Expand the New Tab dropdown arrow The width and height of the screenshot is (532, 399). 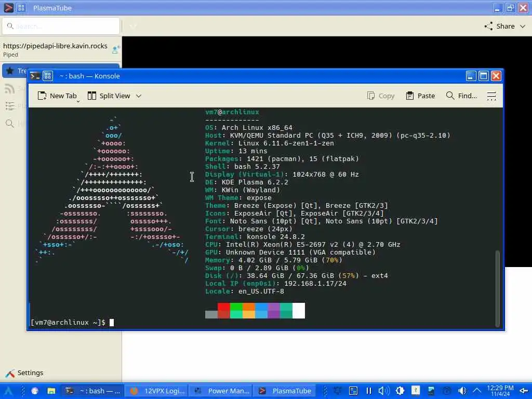tap(78, 101)
